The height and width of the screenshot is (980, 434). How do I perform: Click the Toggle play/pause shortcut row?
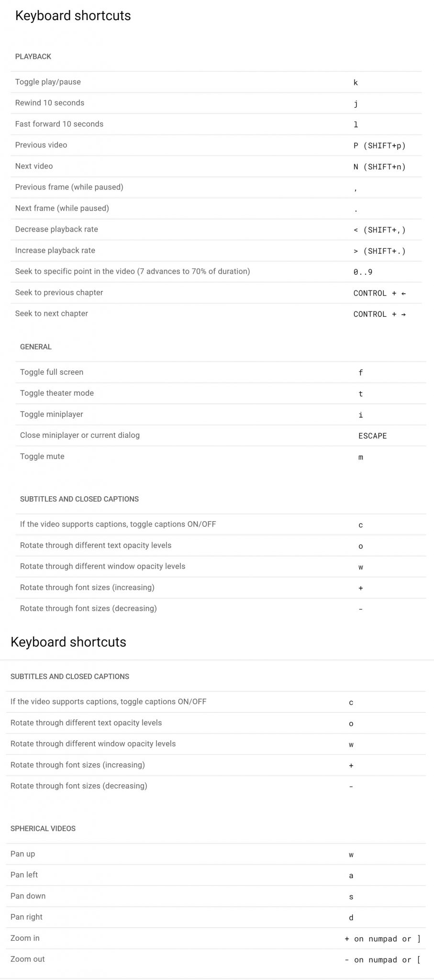point(48,82)
